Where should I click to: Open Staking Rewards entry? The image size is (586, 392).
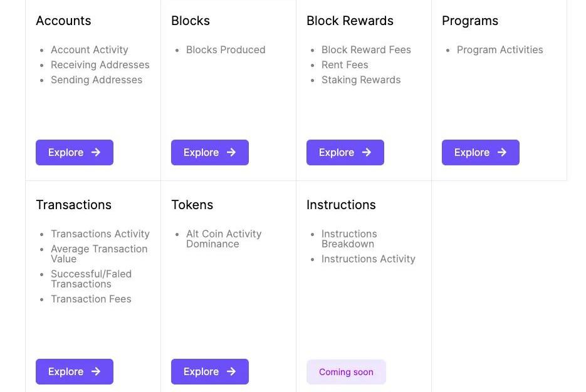361,80
